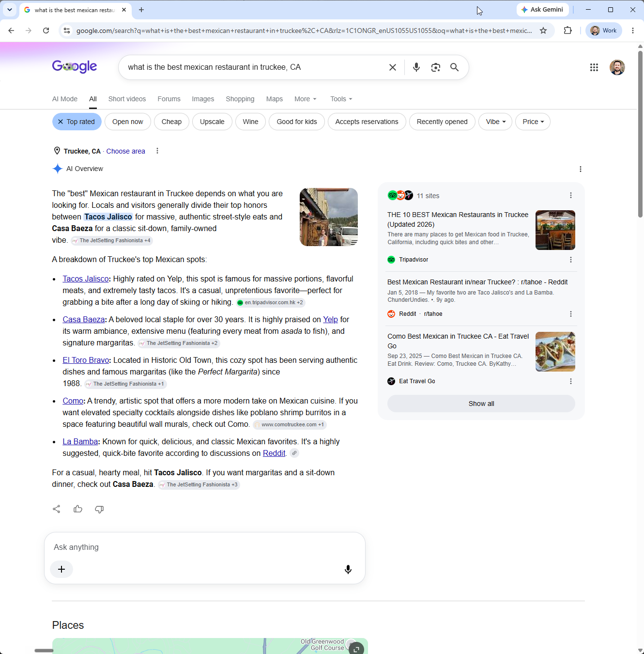
Task: Open the Vibe filter dropdown
Action: (495, 122)
